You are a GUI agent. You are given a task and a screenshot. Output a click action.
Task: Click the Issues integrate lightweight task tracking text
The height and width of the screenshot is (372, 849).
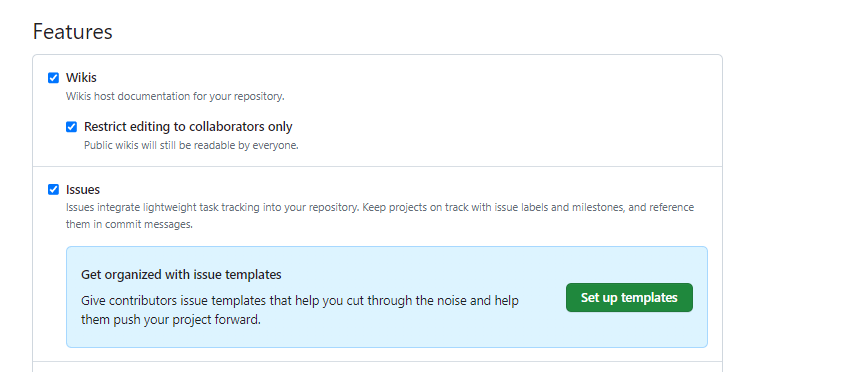pyautogui.click(x=380, y=207)
